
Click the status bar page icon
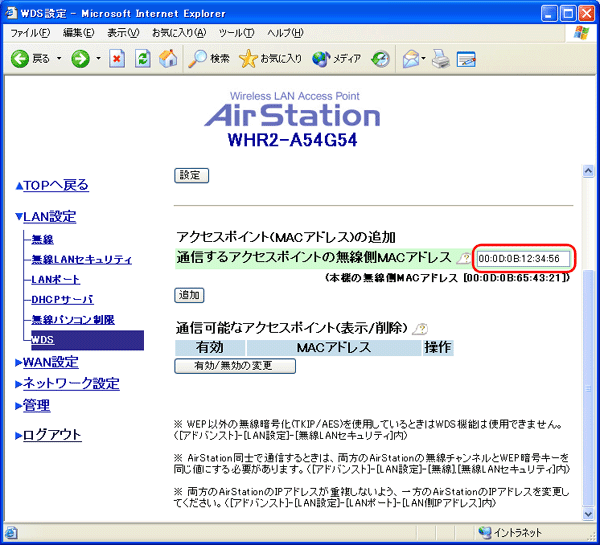pyautogui.click(x=11, y=532)
